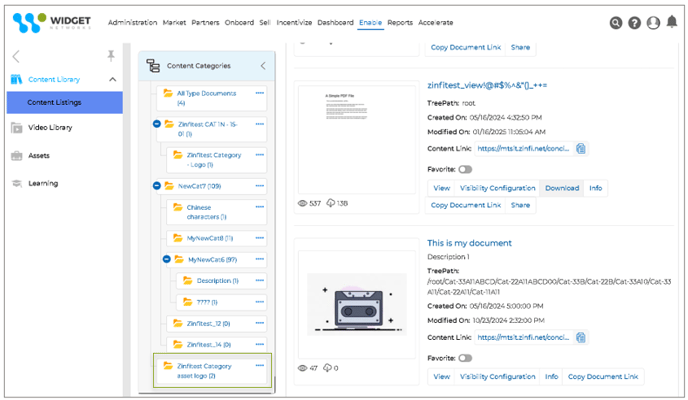
Task: Open the Reports menu
Action: pos(400,22)
